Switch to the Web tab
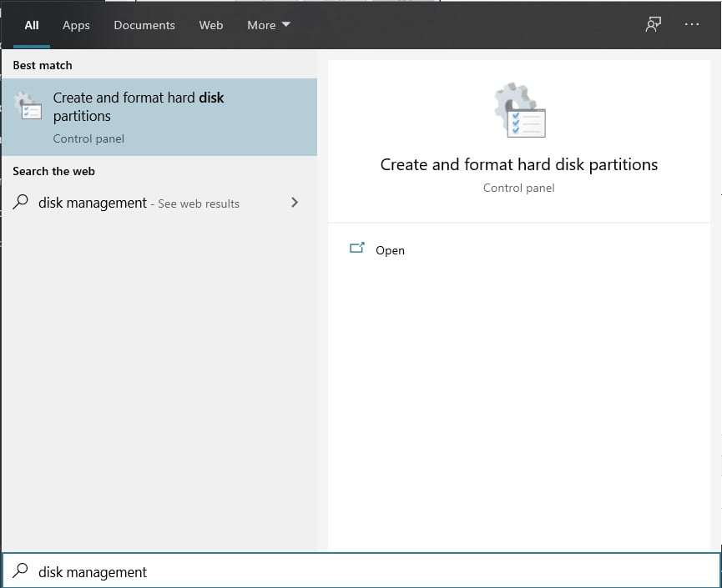Viewport: 722px width, 588px height. [211, 25]
